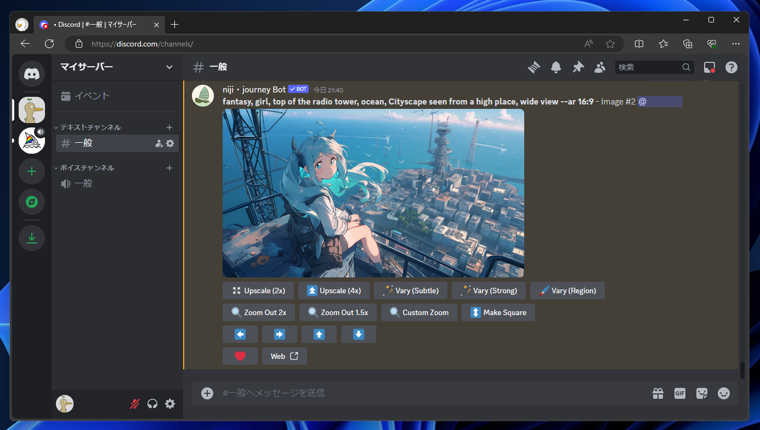Open the green compass Discover servers icon
The width and height of the screenshot is (760, 430).
[32, 202]
